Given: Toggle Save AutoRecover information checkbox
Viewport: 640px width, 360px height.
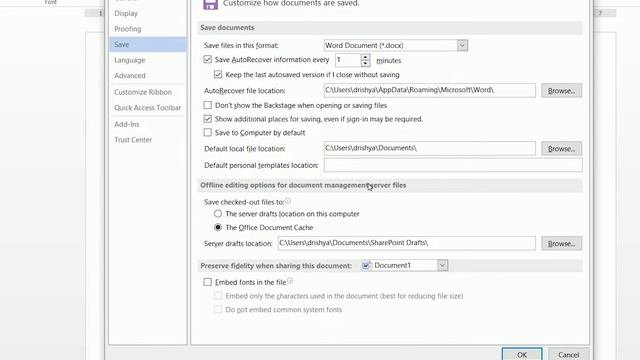Looking at the screenshot, I should coord(207,60).
